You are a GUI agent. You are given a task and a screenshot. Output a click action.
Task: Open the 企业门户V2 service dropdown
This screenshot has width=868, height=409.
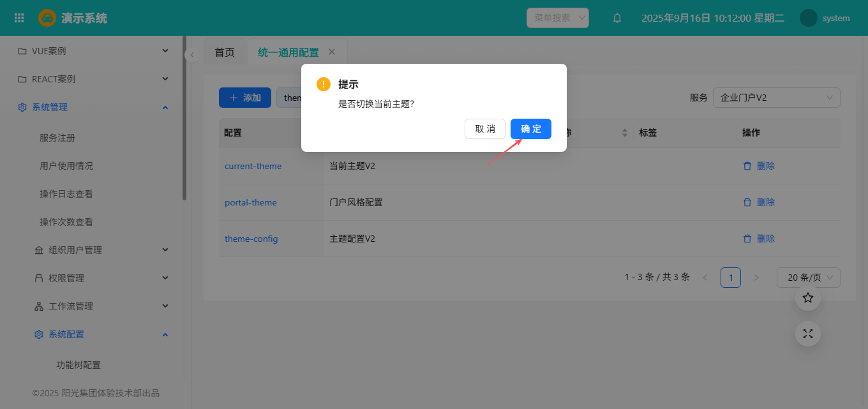[x=776, y=98]
